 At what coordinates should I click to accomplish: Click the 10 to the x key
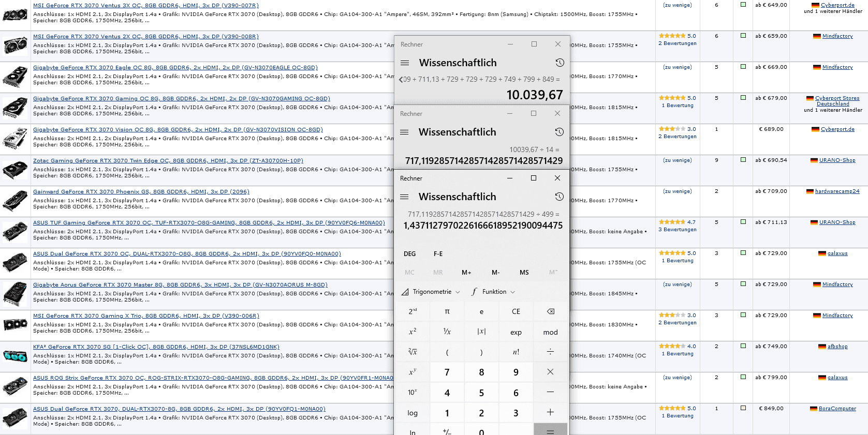pyautogui.click(x=413, y=392)
